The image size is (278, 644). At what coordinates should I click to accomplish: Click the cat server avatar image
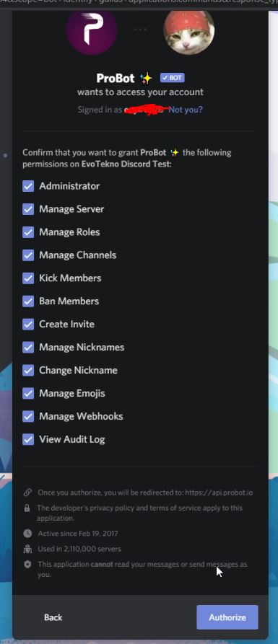[x=188, y=32]
